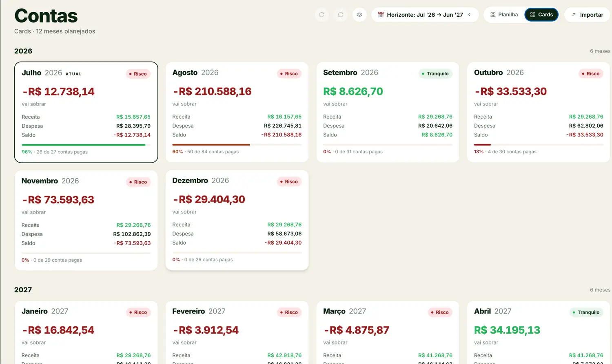
Task: Click the -R$ 29.404,30 headline in Dezembro
Action: 209,199
